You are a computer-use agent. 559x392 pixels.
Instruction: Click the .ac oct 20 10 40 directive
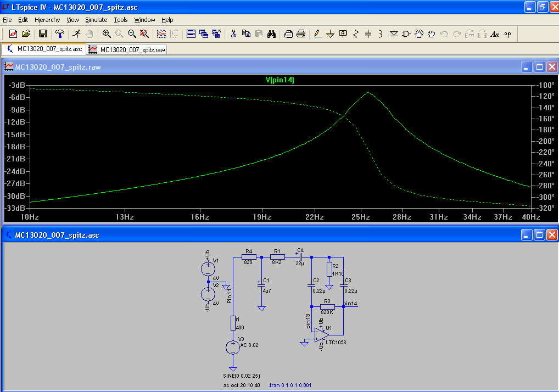point(242,385)
